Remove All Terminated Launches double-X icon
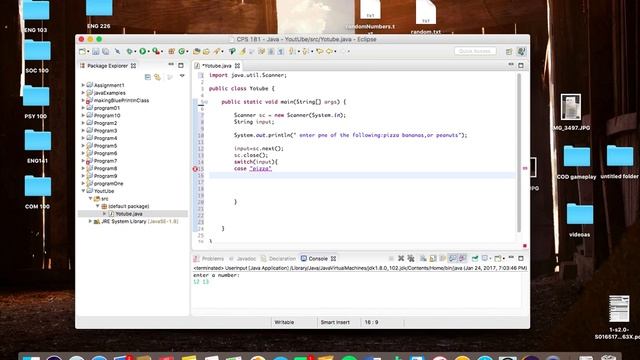 pyautogui.click(x=411, y=258)
